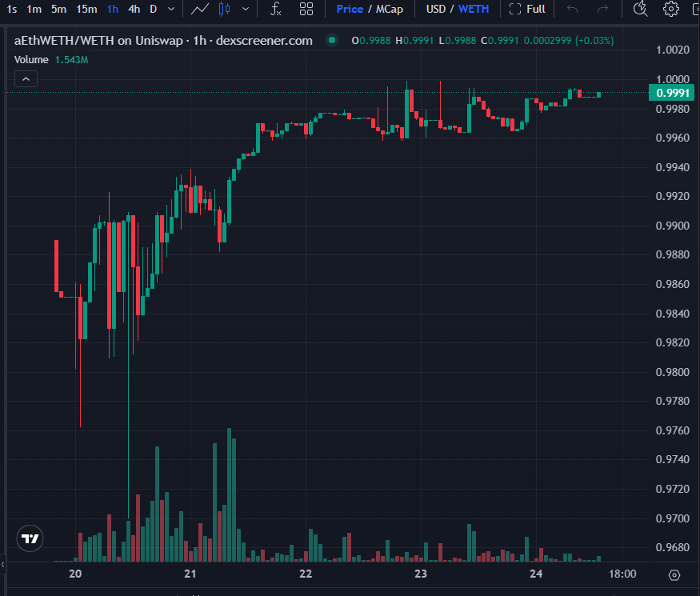Click the redo arrow

coord(602,9)
